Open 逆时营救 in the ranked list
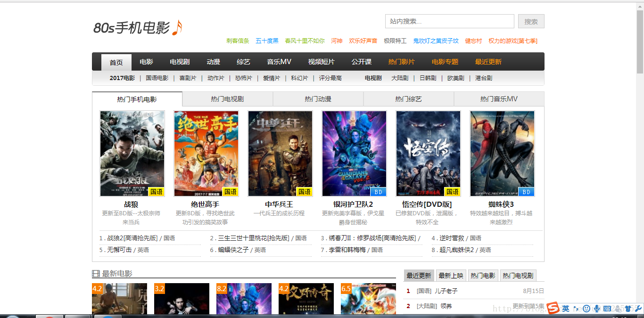Viewport: 644px width, 318px height. pyautogui.click(x=452, y=238)
